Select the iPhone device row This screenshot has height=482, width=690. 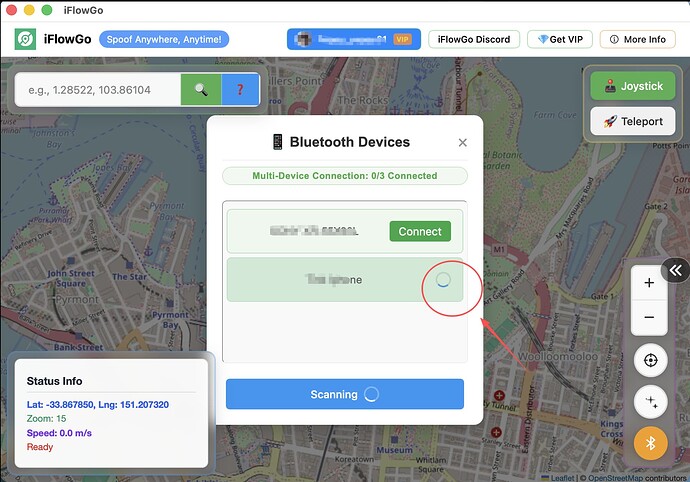pyautogui.click(x=345, y=280)
